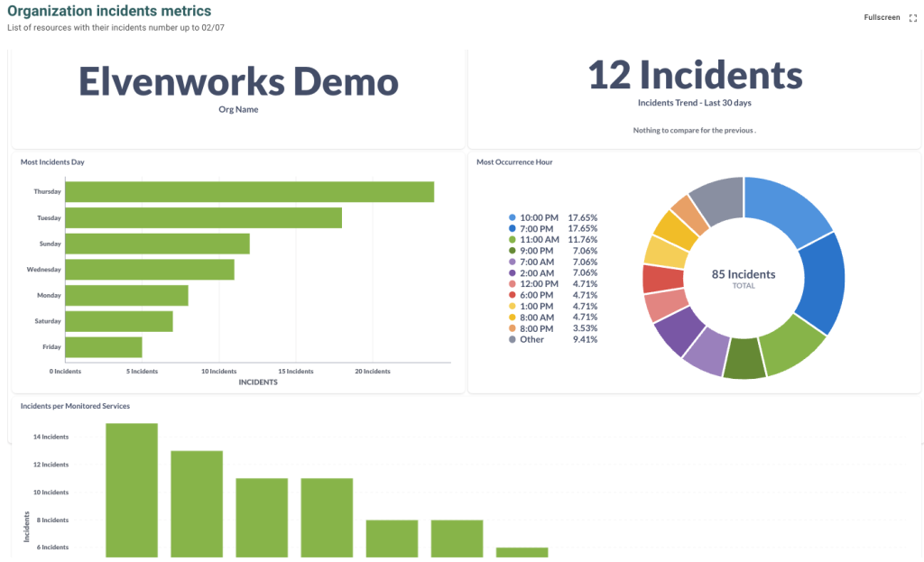
Task: Click the Fullscreen text label
Action: pos(882,18)
